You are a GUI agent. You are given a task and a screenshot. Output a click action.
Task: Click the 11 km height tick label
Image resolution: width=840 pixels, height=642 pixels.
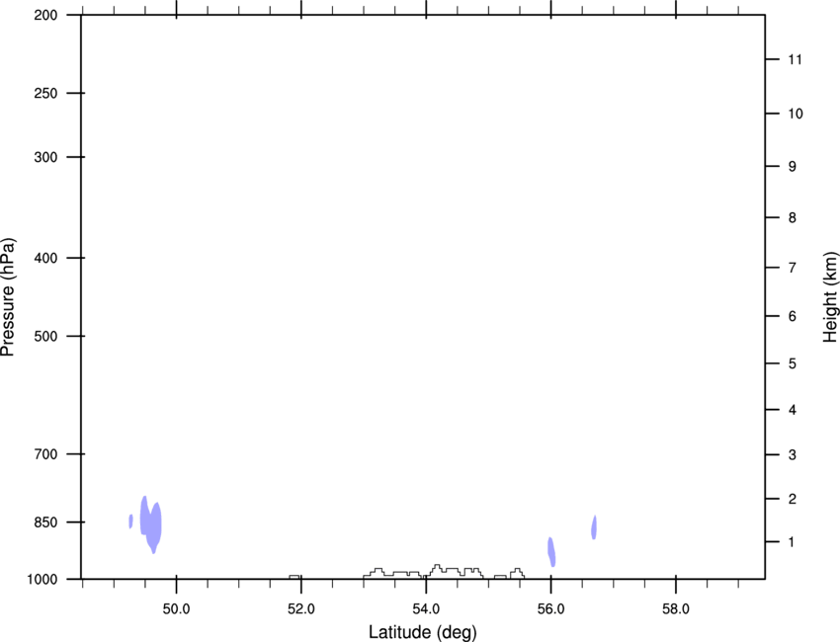coord(796,60)
